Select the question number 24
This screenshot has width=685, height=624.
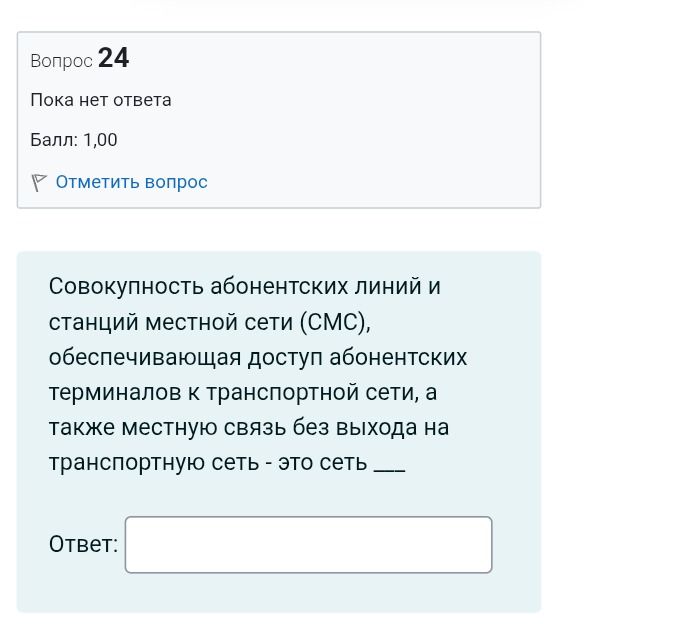coord(114,58)
